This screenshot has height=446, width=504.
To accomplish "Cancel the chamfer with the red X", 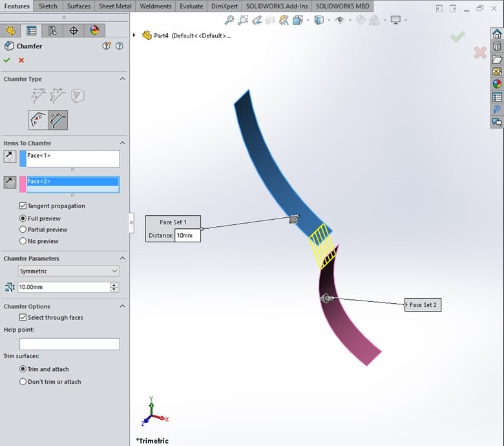I will [x=21, y=60].
